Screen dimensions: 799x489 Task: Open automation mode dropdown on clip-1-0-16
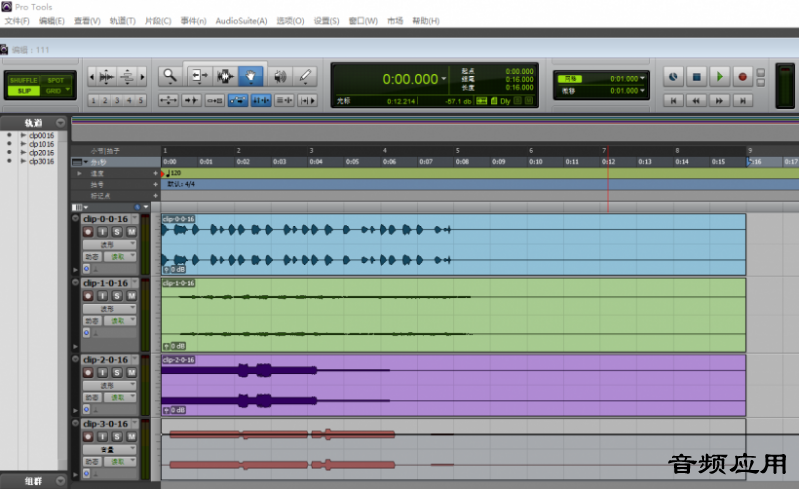120,321
